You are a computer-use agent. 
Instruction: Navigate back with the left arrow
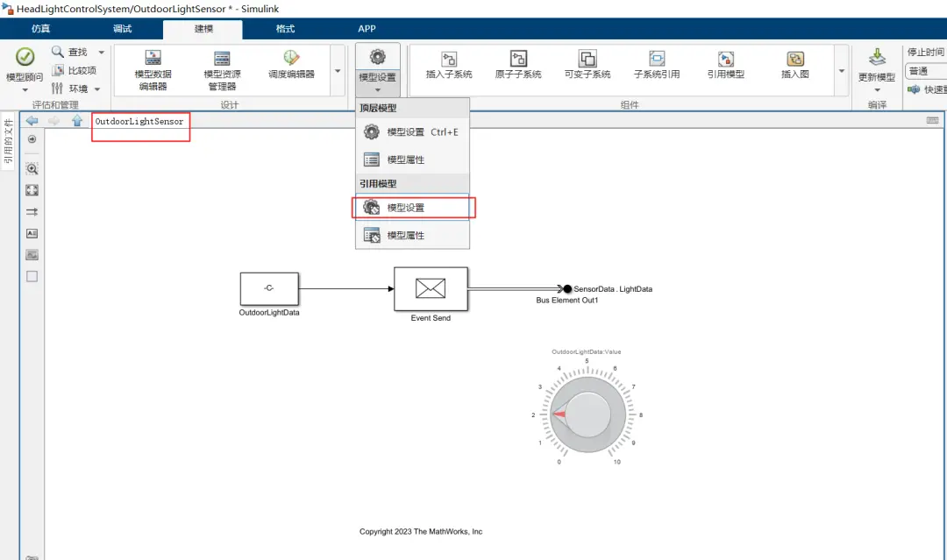[32, 121]
